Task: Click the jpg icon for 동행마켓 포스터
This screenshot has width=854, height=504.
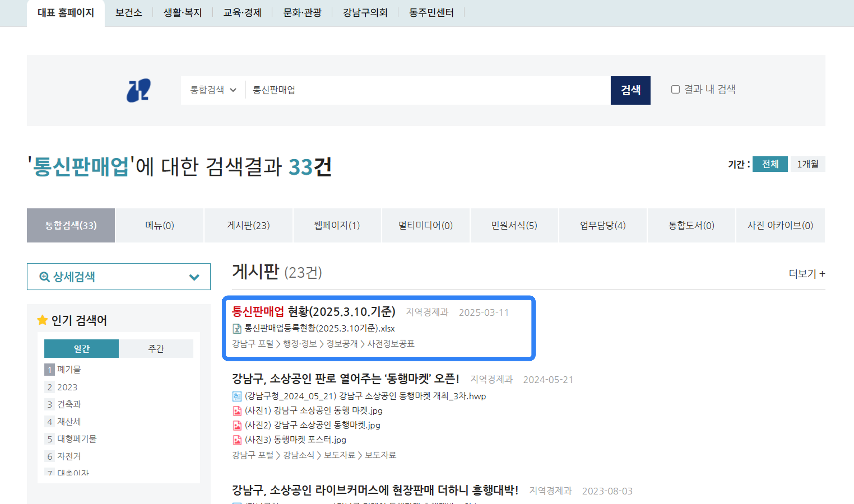Action: (237, 440)
